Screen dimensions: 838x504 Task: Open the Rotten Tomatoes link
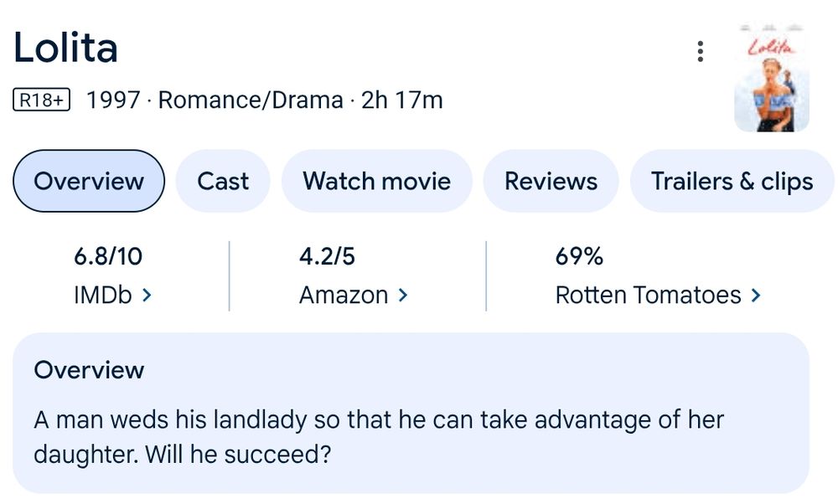tap(648, 295)
